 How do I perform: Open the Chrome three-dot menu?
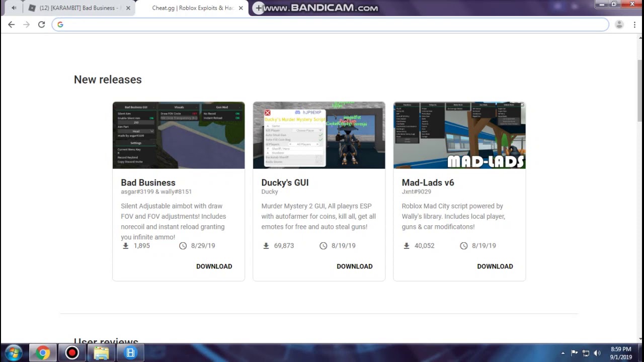634,24
